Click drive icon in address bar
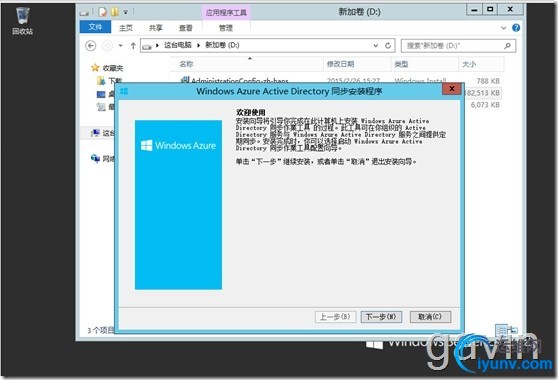 [x=147, y=46]
